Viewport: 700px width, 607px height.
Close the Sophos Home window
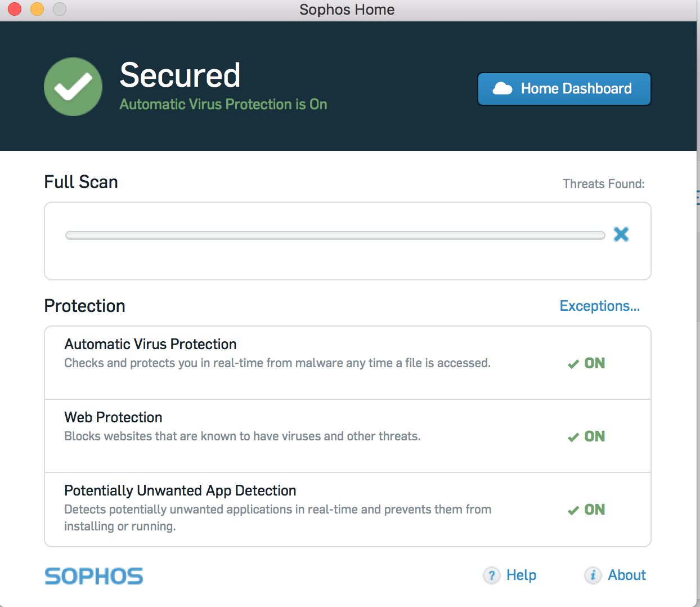click(x=15, y=9)
